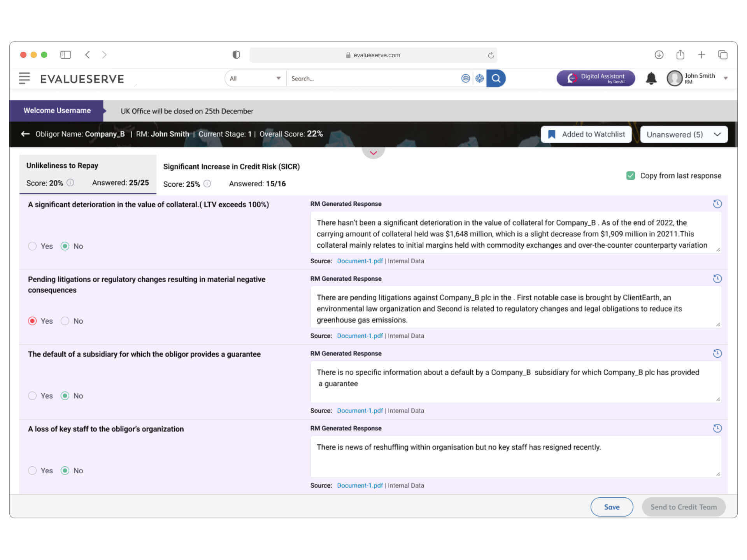Open the All search category dropdown
The height and width of the screenshot is (560, 747).
pos(255,78)
